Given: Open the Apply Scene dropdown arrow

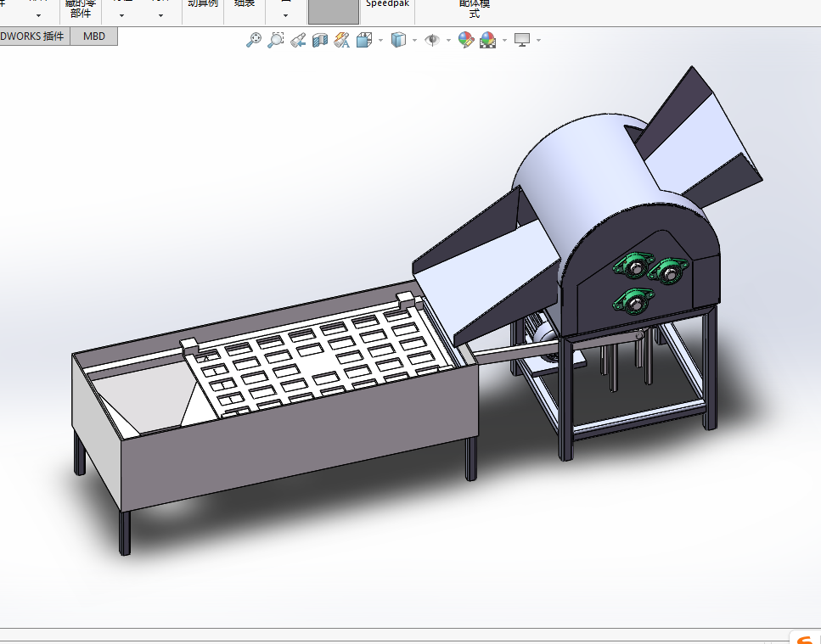Looking at the screenshot, I should [504, 40].
